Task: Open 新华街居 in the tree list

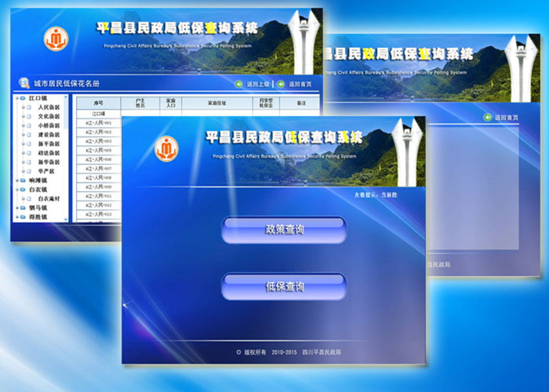Action: click(48, 162)
